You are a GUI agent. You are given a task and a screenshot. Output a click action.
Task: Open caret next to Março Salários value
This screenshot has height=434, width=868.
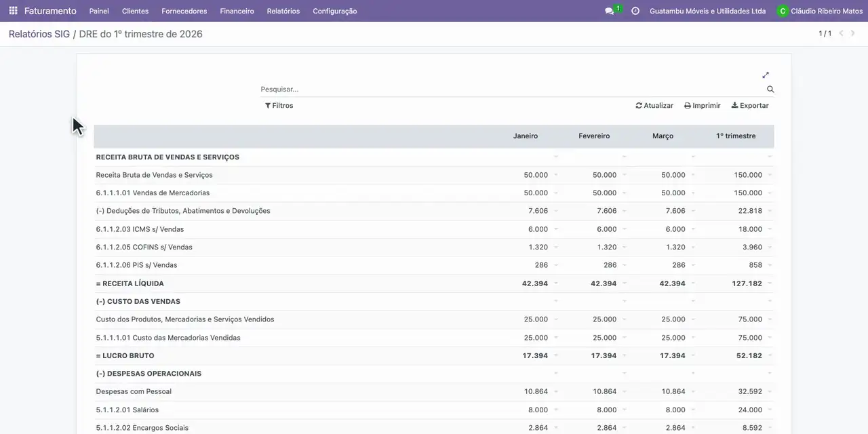tap(692, 410)
